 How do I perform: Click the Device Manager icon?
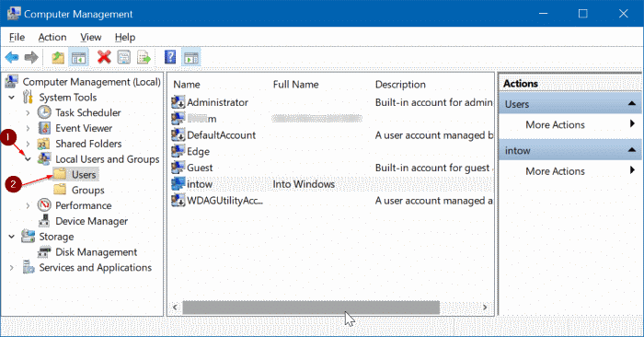pyautogui.click(x=44, y=221)
